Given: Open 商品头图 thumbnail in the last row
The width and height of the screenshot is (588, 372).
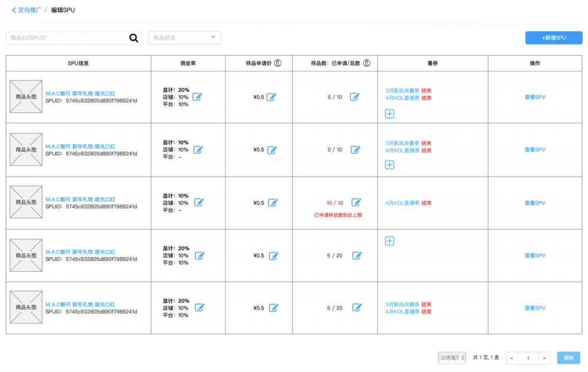Looking at the screenshot, I should [26, 307].
